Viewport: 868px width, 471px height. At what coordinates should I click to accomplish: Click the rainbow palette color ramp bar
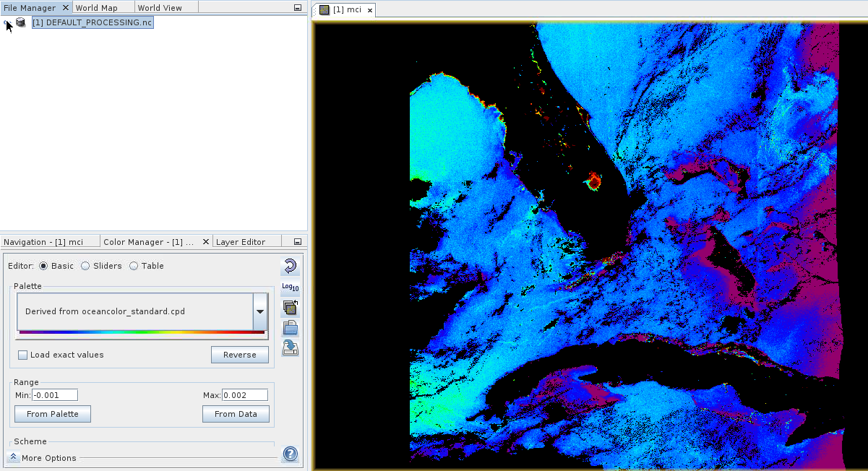tap(142, 332)
